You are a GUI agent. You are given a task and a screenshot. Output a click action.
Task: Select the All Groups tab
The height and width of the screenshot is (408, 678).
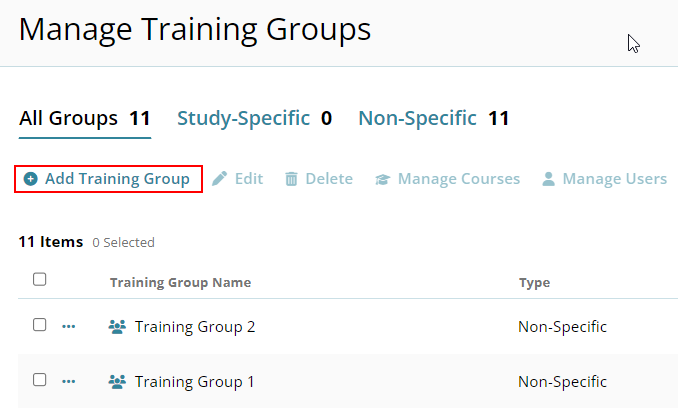(x=68, y=119)
